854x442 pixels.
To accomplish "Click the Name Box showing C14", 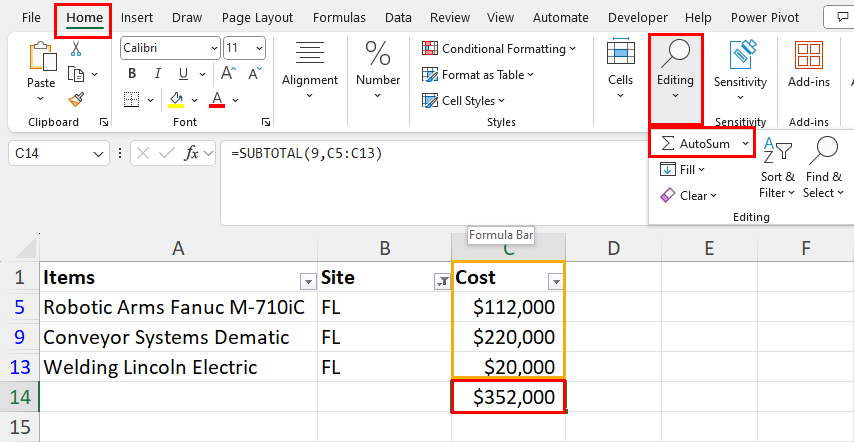I will coord(59,154).
